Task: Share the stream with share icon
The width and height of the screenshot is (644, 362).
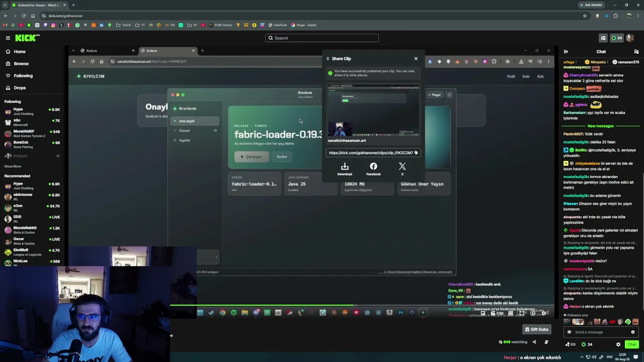Action: tap(534, 342)
